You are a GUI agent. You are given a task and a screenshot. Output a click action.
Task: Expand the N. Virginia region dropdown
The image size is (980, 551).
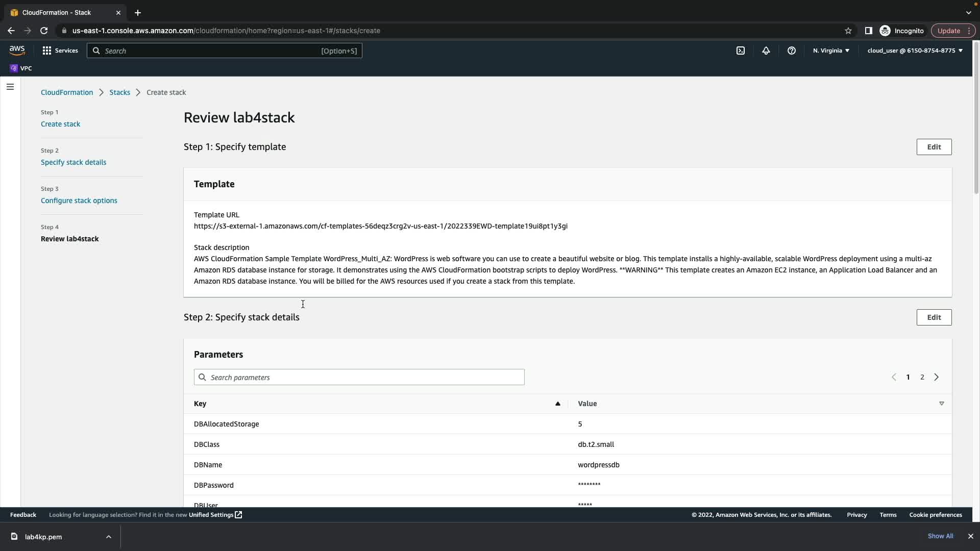[x=831, y=51]
